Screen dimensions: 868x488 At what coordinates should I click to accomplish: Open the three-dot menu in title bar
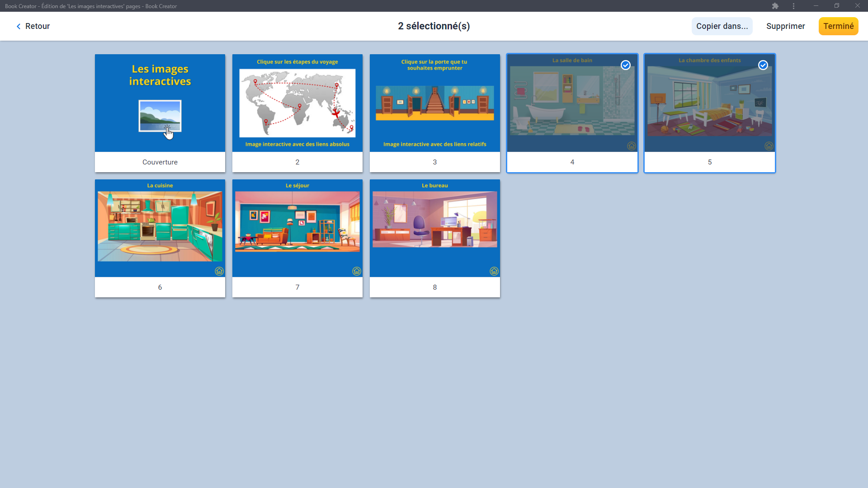(794, 6)
